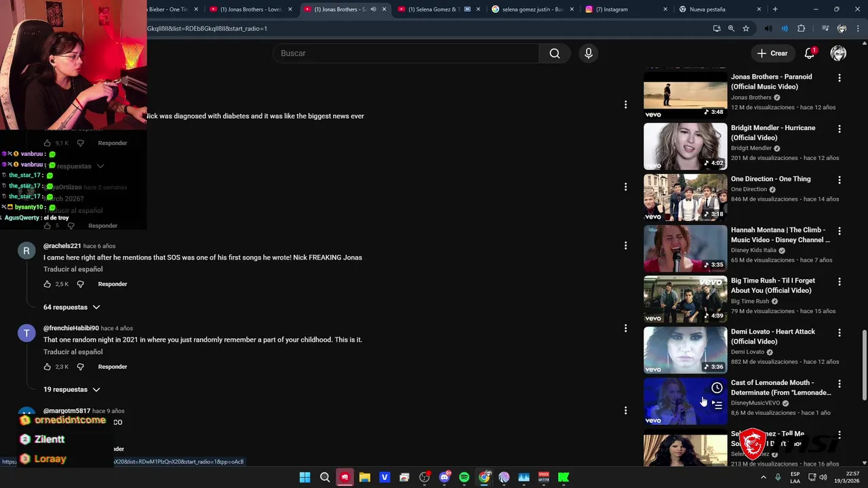The width and height of the screenshot is (868, 488).
Task: Focus the Buscar search field
Action: (406, 54)
